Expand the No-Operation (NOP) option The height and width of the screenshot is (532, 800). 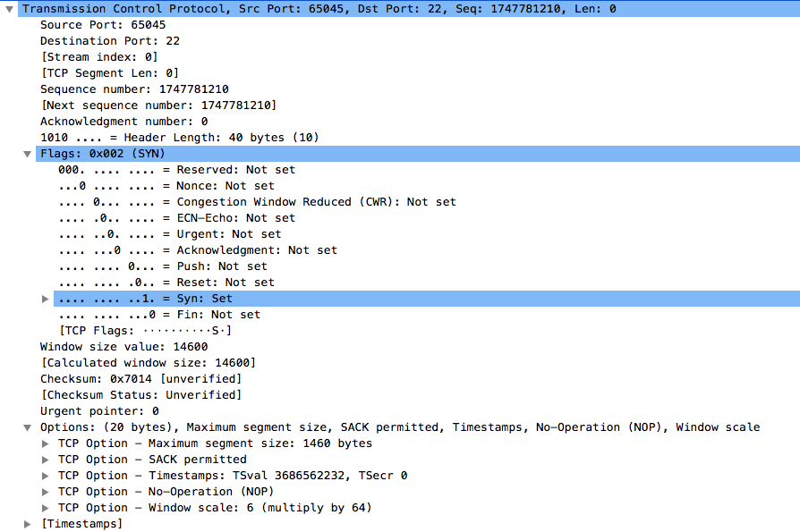point(46,491)
